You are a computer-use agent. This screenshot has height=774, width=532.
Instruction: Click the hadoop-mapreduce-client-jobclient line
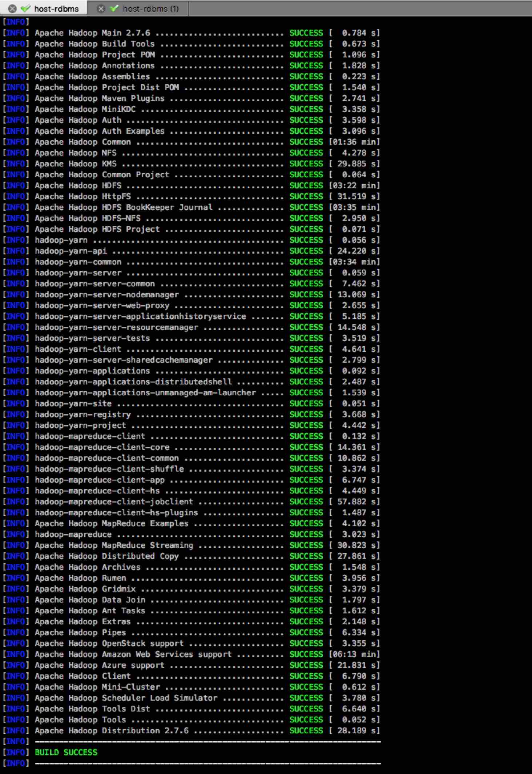pyautogui.click(x=114, y=502)
